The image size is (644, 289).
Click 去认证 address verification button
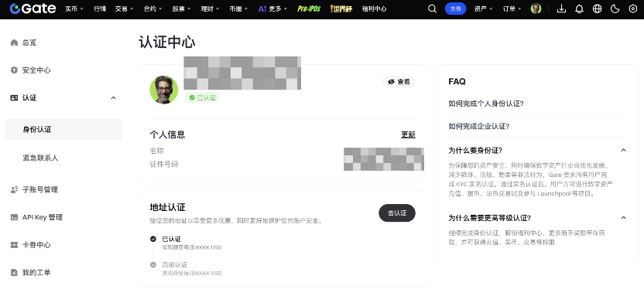397,213
